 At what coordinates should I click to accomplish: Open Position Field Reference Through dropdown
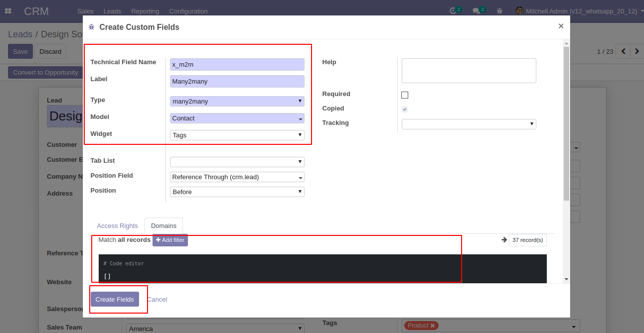[237, 177]
